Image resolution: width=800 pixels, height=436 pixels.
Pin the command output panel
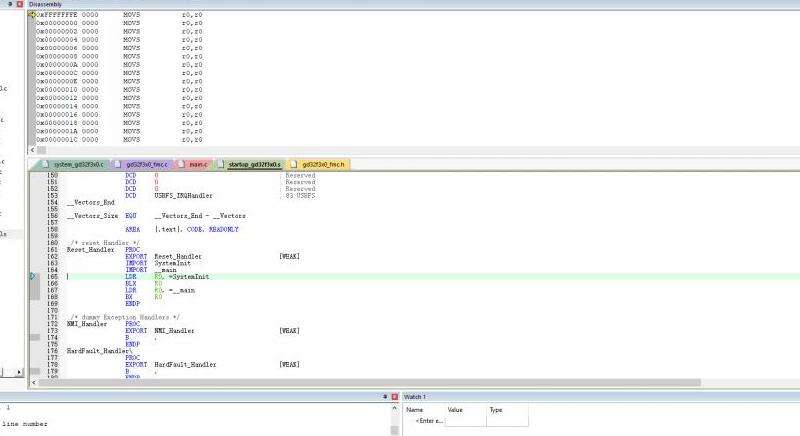point(384,396)
